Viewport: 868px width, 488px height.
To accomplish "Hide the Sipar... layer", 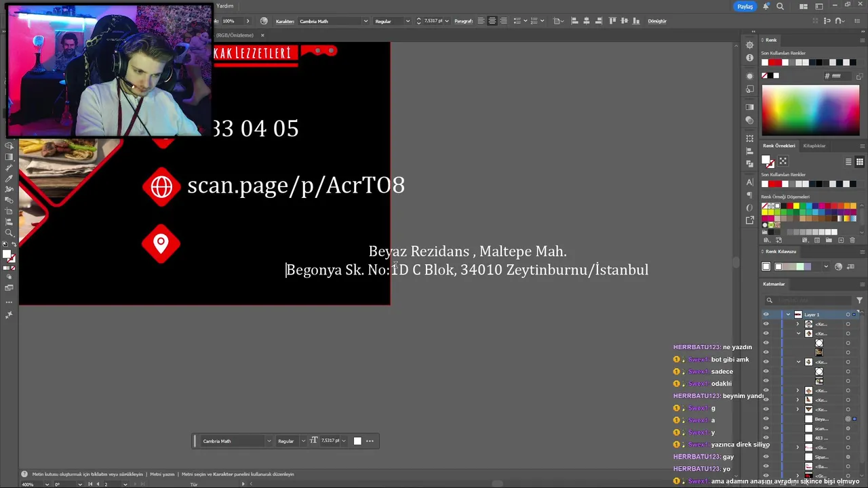I will pos(766,457).
